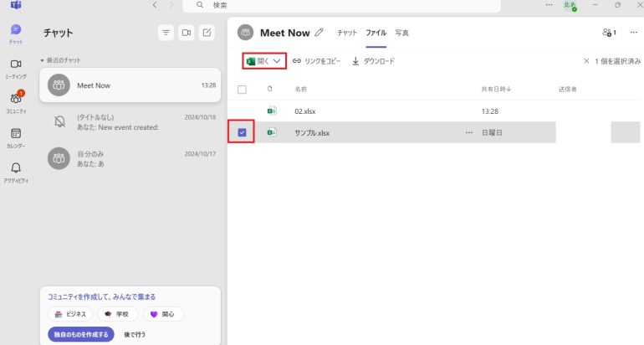Uncheck the サンプル.xlsx file checkbox
Screen dimensions: 644x345
(243, 132)
